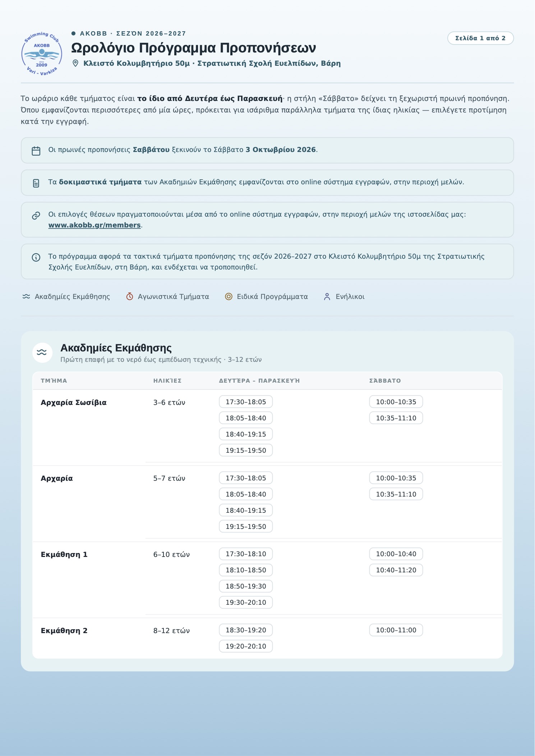Pick the Saturday 10:00–11:00 slot for Εκμάθηση 2
The height and width of the screenshot is (756, 535).
pyautogui.click(x=396, y=630)
